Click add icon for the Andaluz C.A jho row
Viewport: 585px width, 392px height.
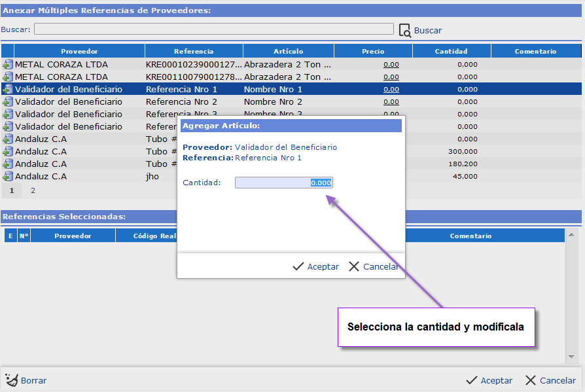7,177
